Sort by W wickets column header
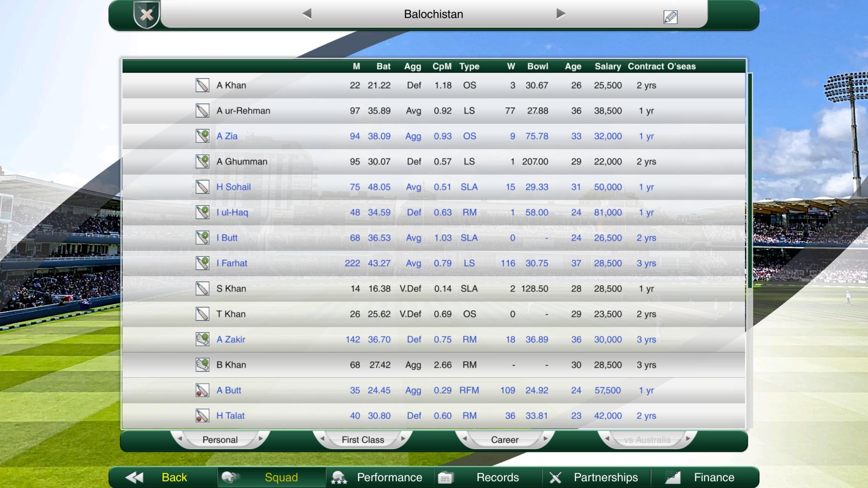 click(511, 66)
